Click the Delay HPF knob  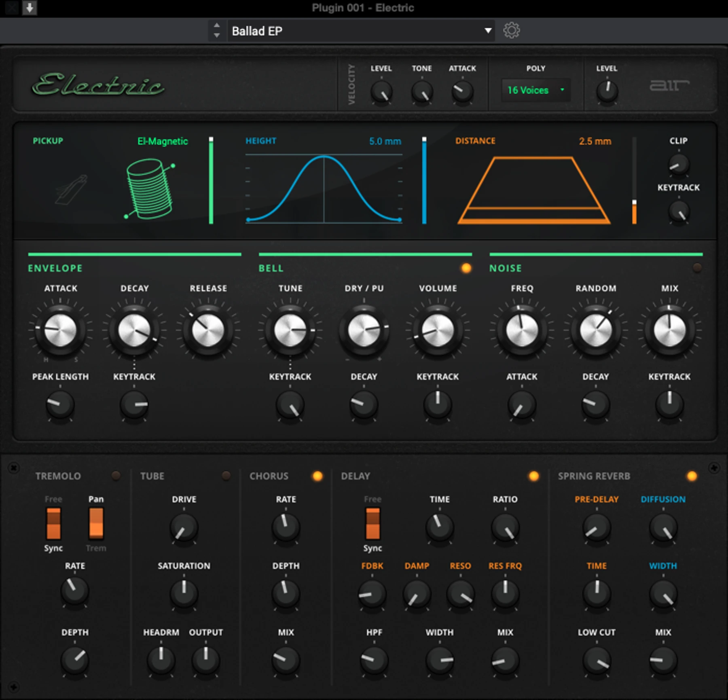(374, 660)
